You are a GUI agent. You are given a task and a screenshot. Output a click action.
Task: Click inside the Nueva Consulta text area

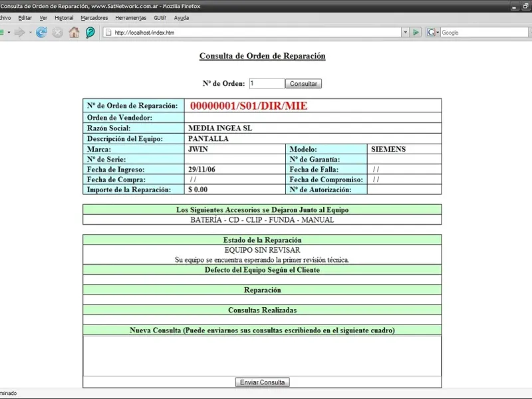(x=262, y=356)
